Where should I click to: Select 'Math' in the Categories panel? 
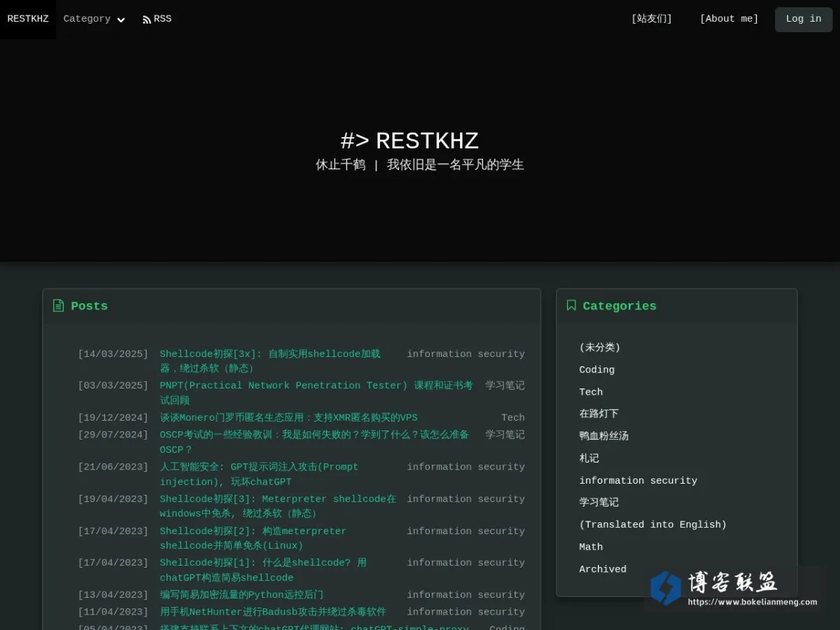point(591,547)
